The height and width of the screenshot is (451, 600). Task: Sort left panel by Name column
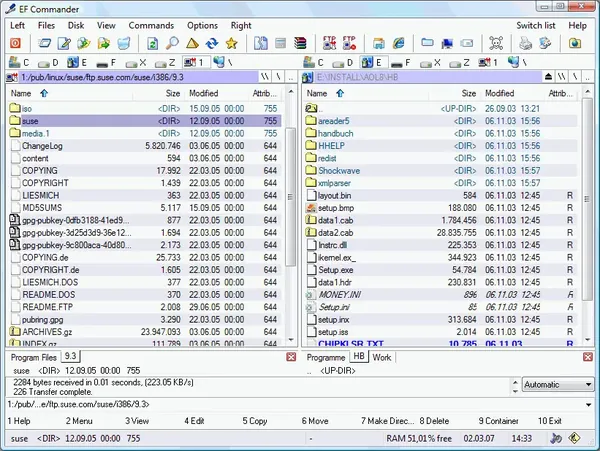pyautogui.click(x=21, y=93)
